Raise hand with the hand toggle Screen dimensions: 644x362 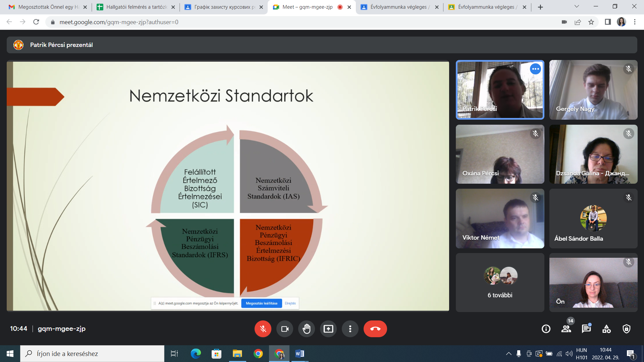pos(306,329)
